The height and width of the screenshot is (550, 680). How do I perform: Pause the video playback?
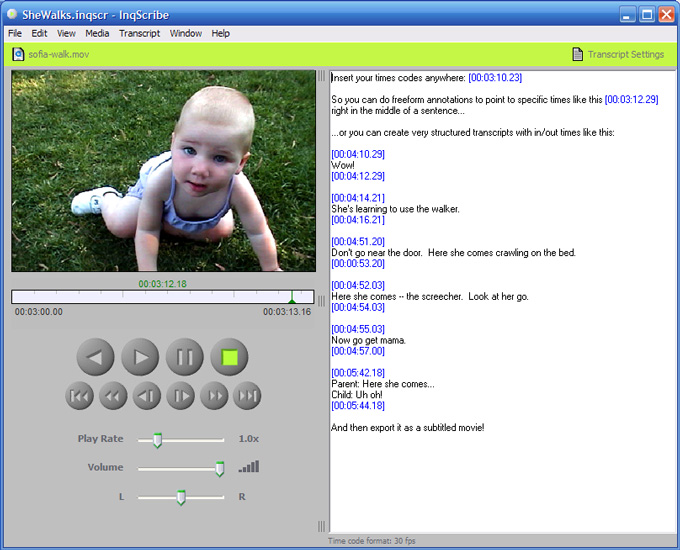pyautogui.click(x=185, y=357)
